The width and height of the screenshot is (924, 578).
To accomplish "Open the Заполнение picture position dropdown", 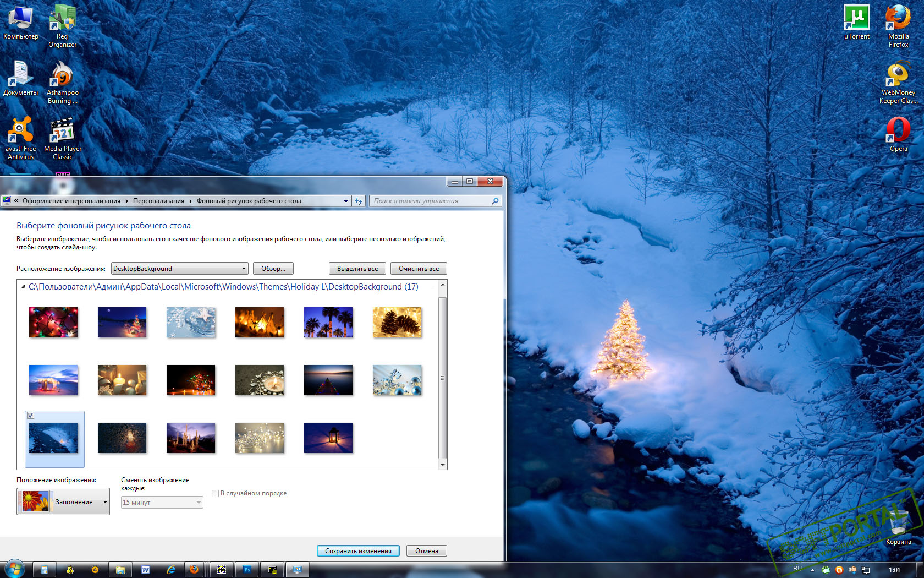I will click(x=63, y=501).
